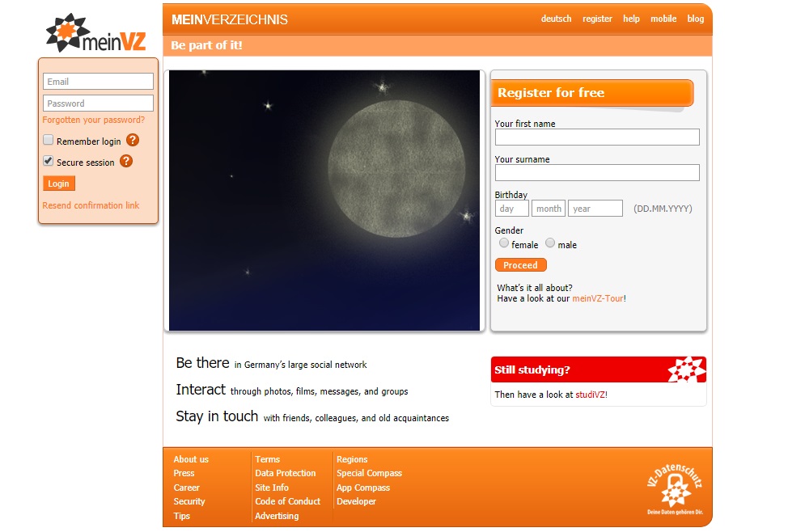Open Terms footer link
Screen dimensions: 805x532
[268, 459]
